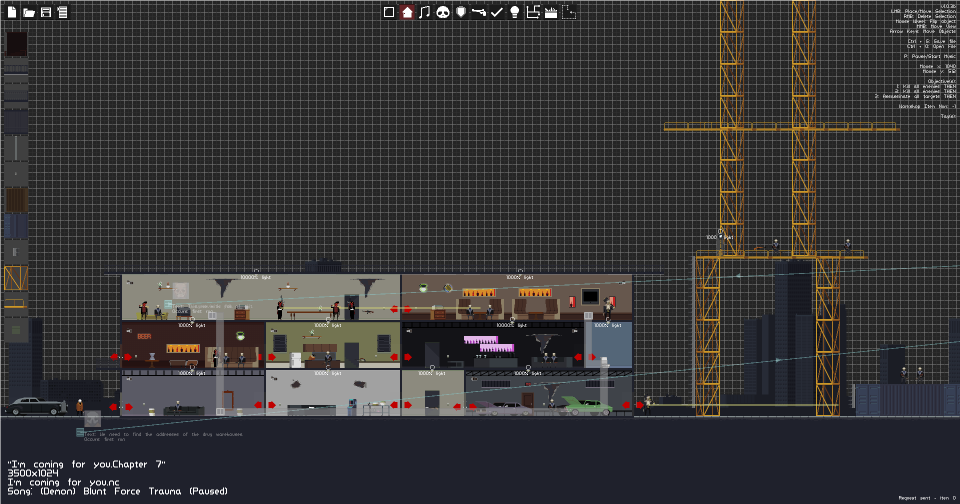Screen dimensions: 960x504
Task: Save the level with floppy disk icon
Action: (46, 12)
